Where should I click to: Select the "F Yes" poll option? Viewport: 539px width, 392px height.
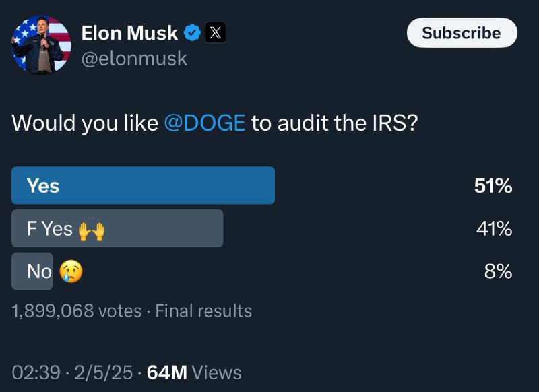[x=117, y=229]
